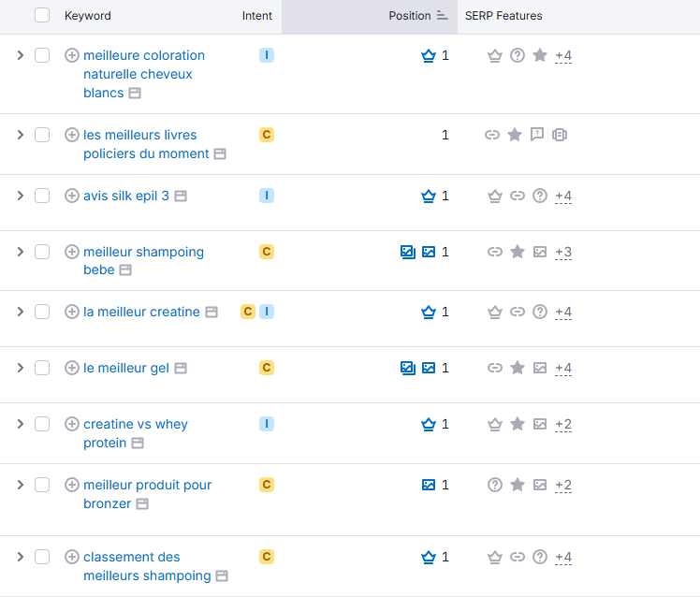Open the SERP snapshot icon after 'meilleur shampoing bebe'

point(125,270)
